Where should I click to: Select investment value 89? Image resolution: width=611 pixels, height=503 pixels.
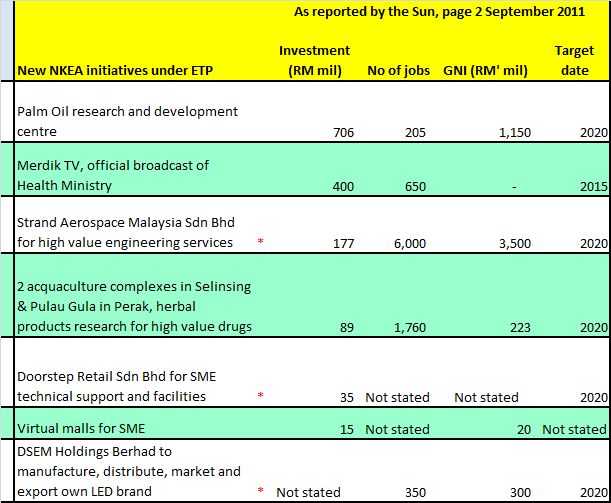(x=347, y=327)
